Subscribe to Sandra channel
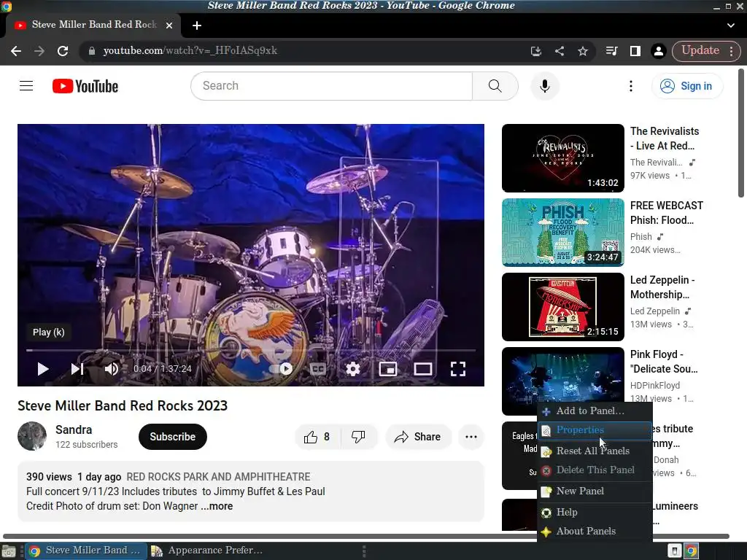This screenshot has height=560, width=747. (x=172, y=437)
